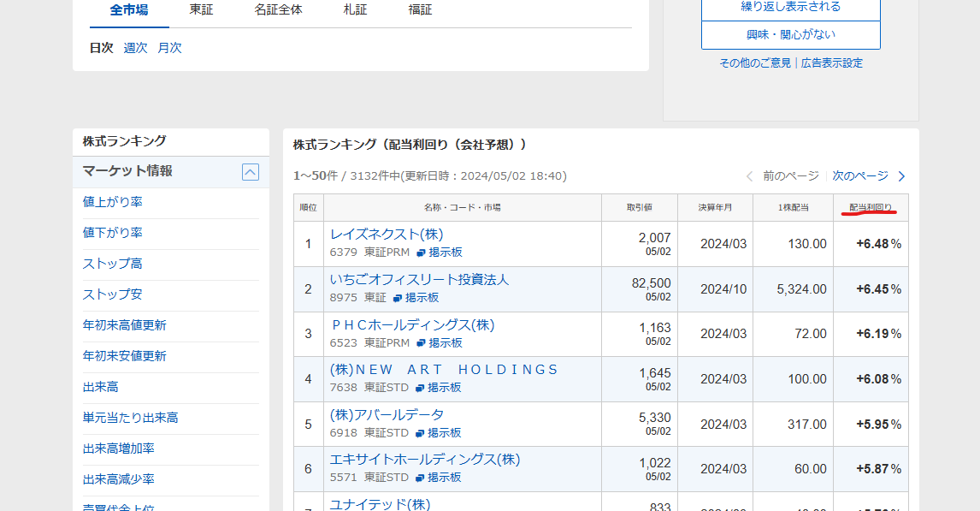Open the エキサイトホールディングス(株) stock page
Image resolution: width=980 pixels, height=511 pixels.
pyautogui.click(x=425, y=460)
